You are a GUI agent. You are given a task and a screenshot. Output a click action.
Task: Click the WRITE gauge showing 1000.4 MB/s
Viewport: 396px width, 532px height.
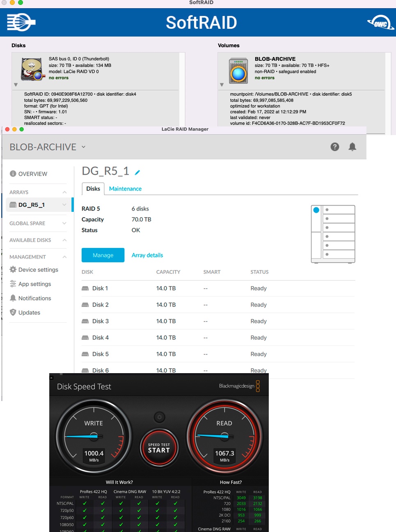tap(94, 436)
